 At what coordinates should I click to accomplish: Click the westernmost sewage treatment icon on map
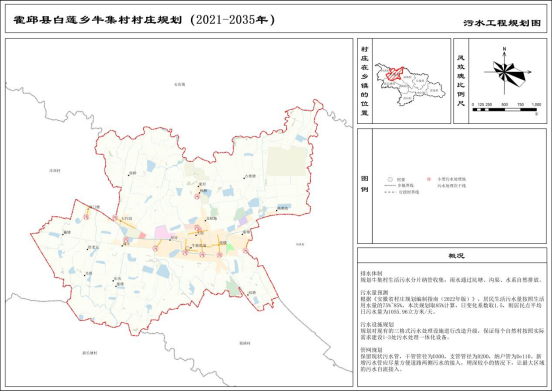pyautogui.click(x=86, y=217)
